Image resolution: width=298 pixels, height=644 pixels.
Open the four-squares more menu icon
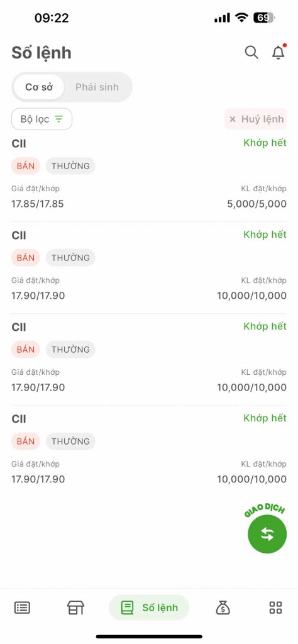point(276,608)
